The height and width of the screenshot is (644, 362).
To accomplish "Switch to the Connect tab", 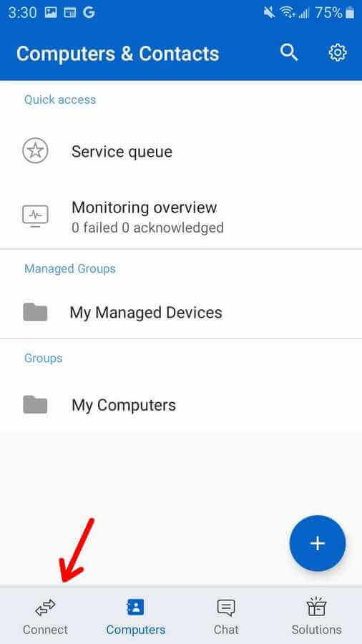I will (45, 617).
